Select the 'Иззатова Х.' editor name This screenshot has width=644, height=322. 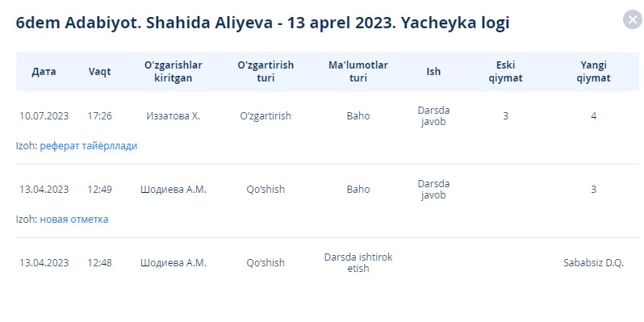(x=174, y=116)
